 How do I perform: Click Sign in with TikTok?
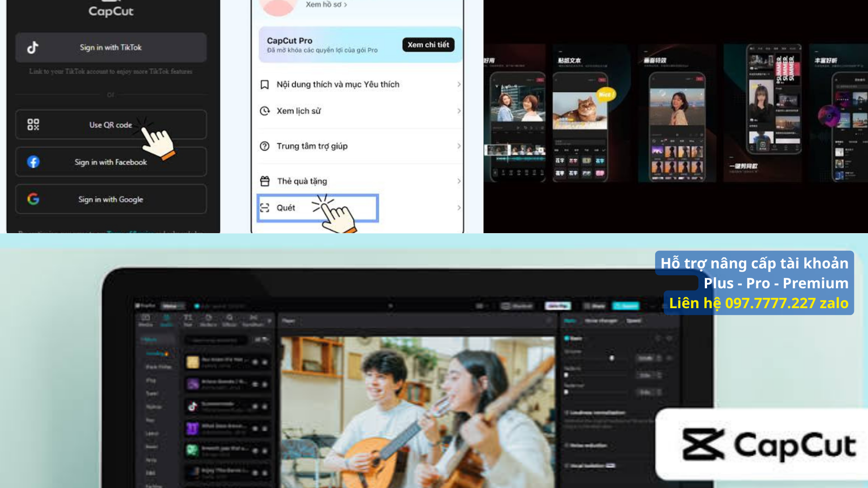click(x=111, y=47)
